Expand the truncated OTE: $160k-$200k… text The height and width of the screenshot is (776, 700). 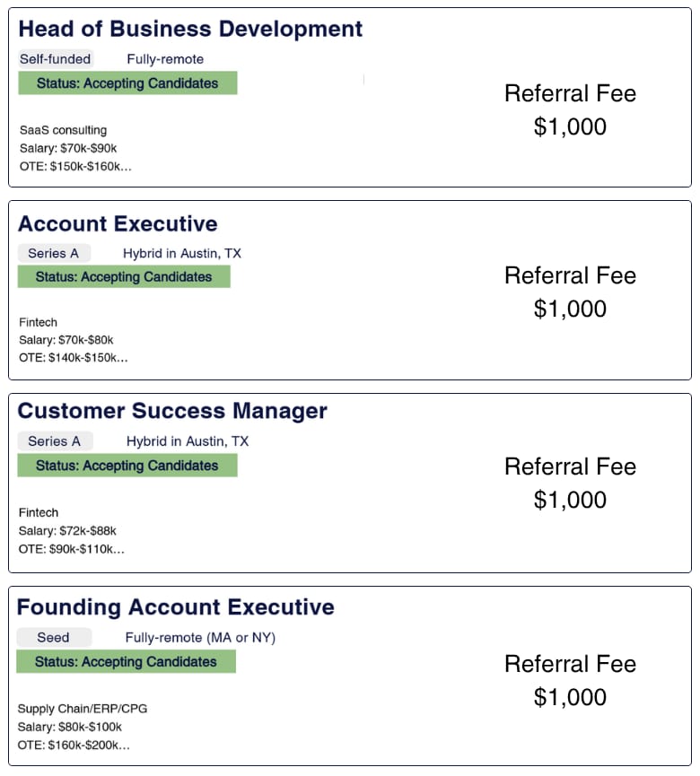(74, 745)
